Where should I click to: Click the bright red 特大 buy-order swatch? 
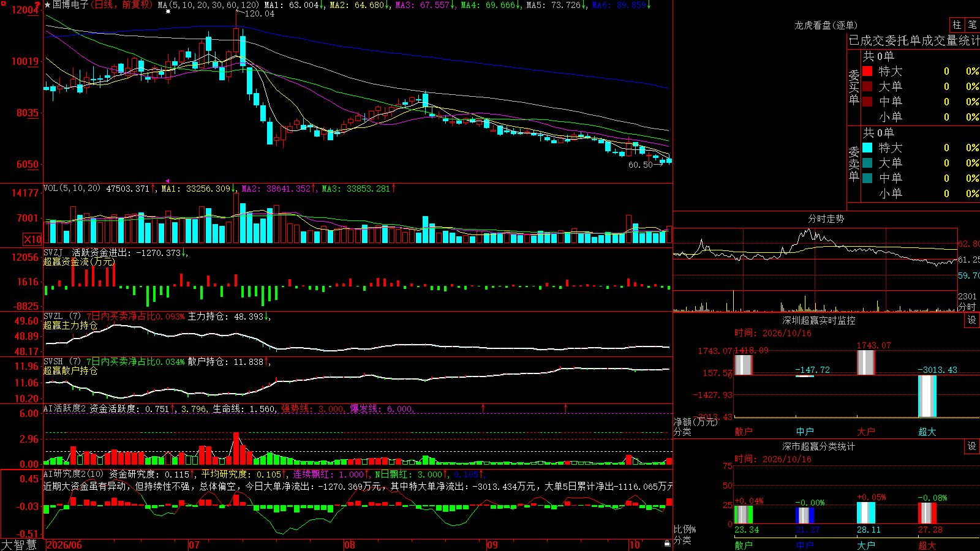(x=867, y=71)
